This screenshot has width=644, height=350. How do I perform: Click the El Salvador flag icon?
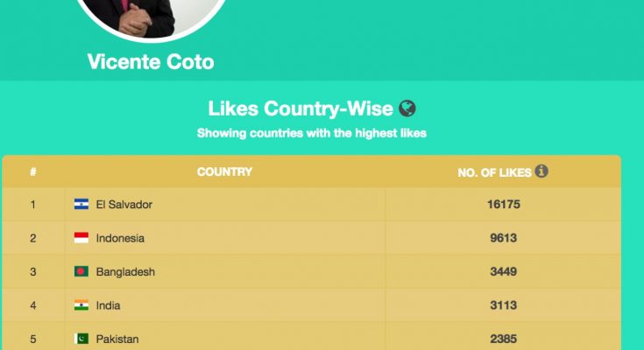81,204
